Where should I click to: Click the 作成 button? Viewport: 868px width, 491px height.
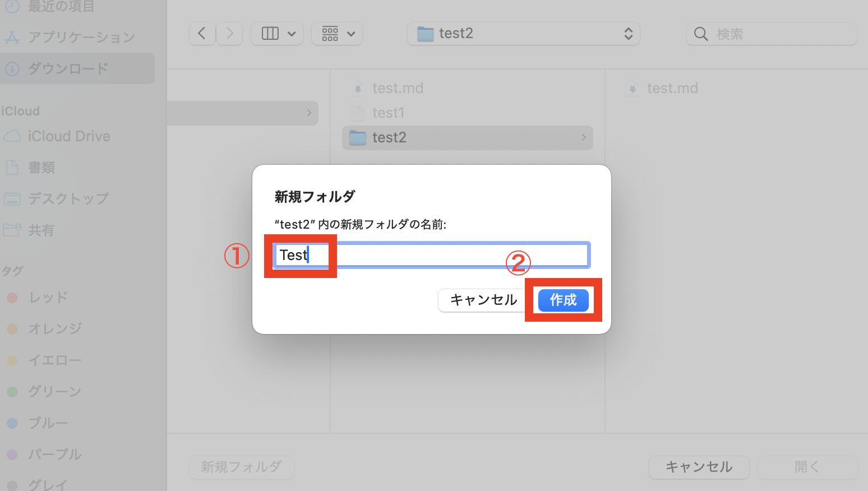(563, 300)
